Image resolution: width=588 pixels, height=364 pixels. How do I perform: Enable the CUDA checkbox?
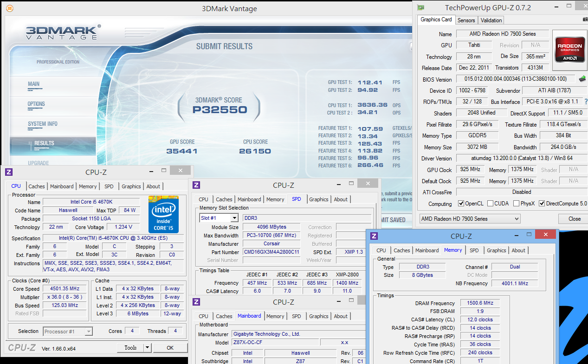click(x=491, y=204)
